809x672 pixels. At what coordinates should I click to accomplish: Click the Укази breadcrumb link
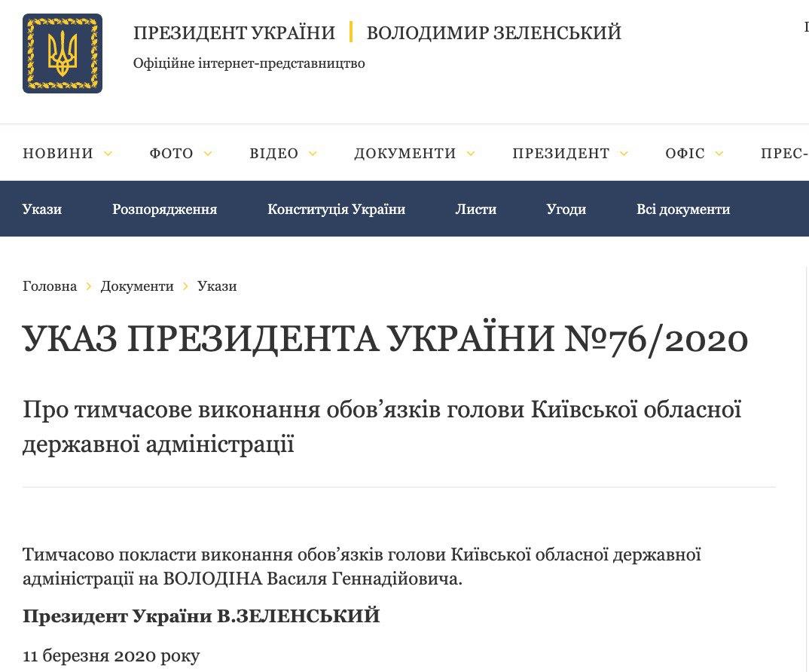(x=217, y=286)
